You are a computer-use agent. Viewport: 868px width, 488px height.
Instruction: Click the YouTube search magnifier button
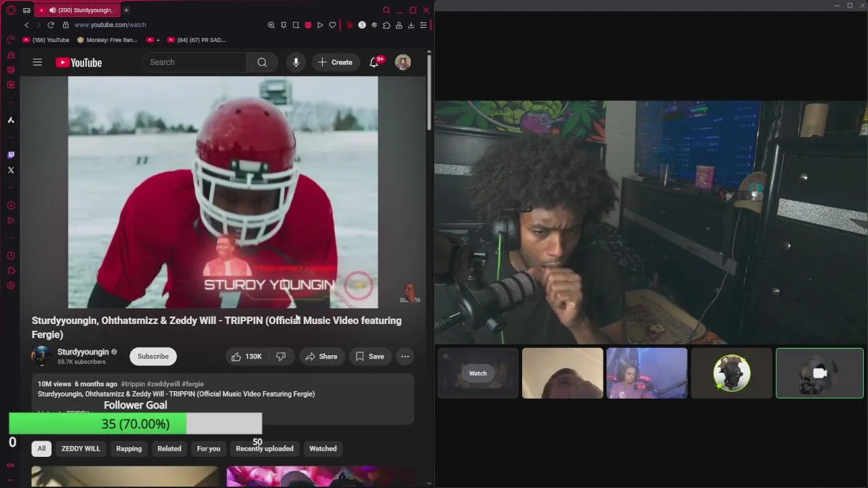pos(262,62)
